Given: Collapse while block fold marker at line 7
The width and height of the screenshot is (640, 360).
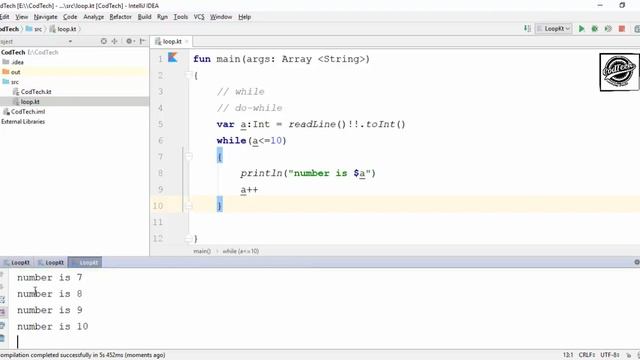Looking at the screenshot, I should [189, 156].
